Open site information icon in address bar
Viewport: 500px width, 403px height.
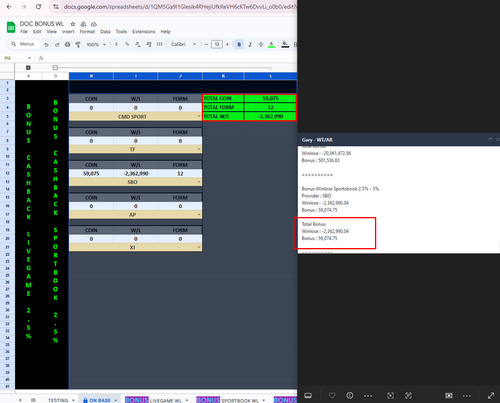tap(56, 7)
